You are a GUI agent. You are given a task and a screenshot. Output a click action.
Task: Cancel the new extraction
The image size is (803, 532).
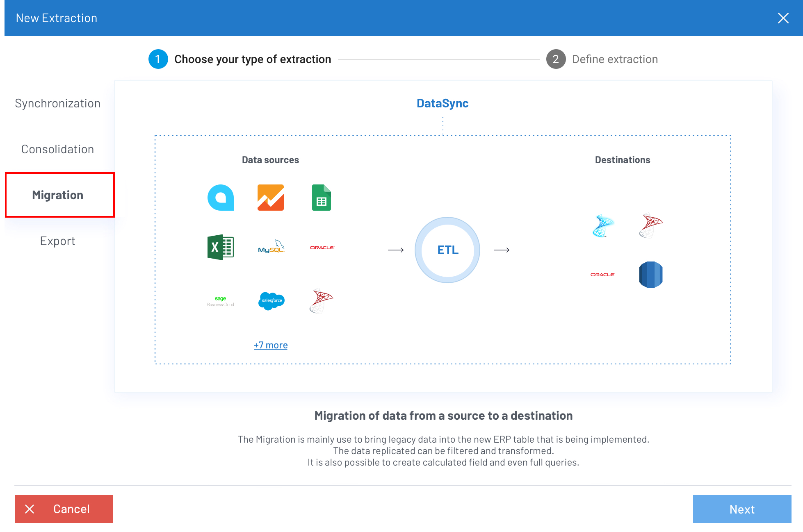point(64,509)
